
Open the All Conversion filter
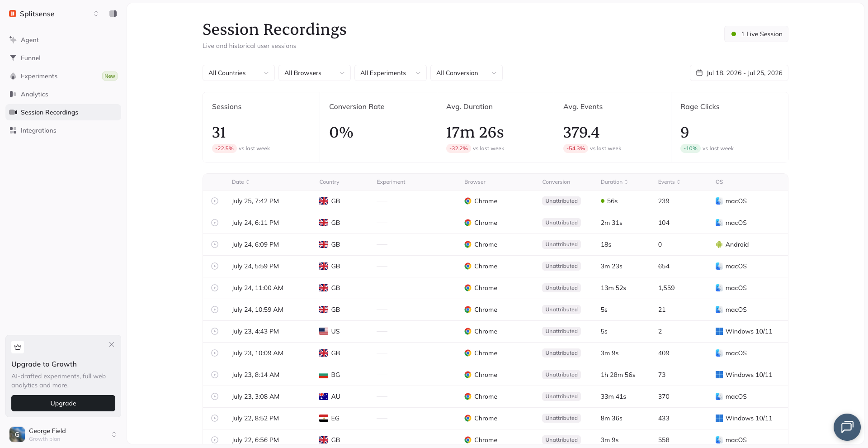(467, 73)
